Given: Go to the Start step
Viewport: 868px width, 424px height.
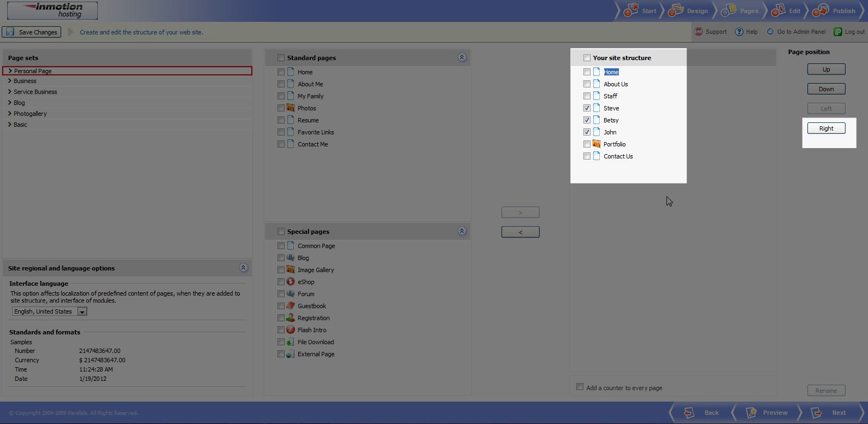Looking at the screenshot, I should (x=640, y=11).
